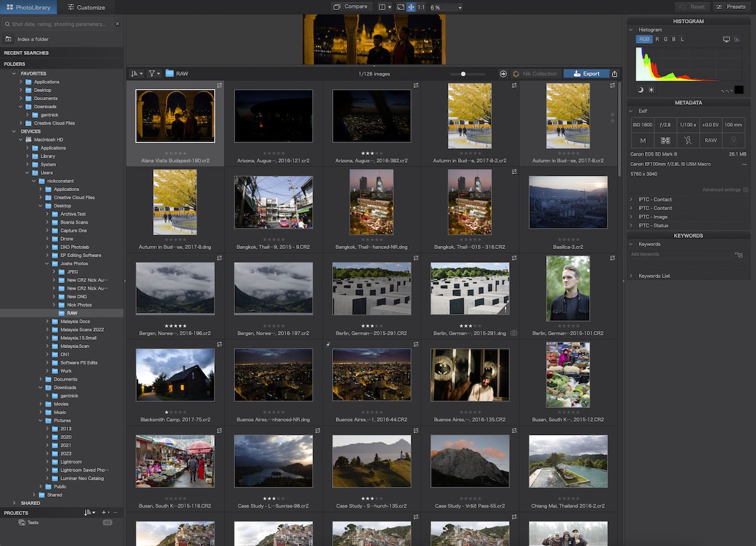Select the RGB channel toggle in the Histogram

pyautogui.click(x=644, y=39)
